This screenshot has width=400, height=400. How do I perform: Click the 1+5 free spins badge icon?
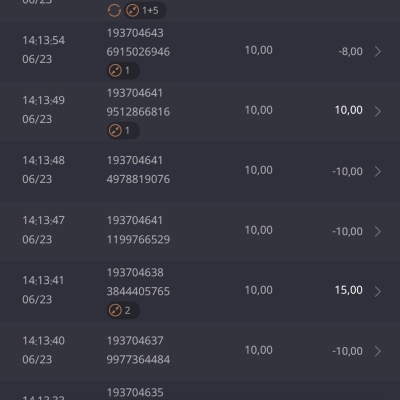(x=132, y=10)
